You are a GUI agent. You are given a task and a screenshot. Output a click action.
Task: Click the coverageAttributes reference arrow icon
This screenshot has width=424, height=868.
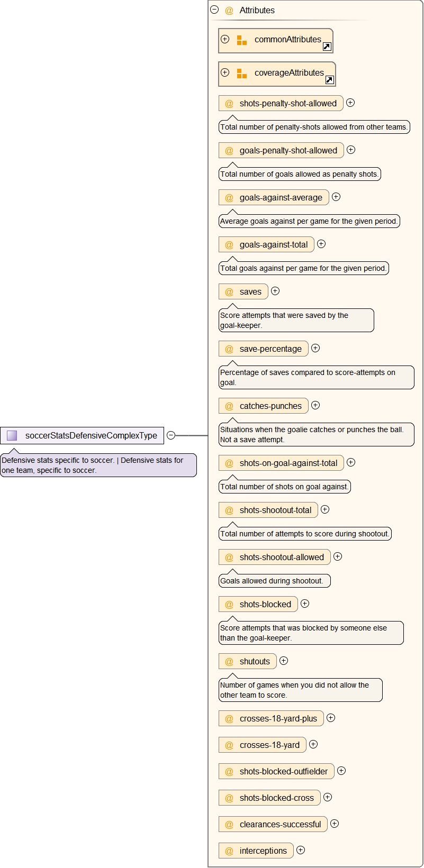[329, 80]
